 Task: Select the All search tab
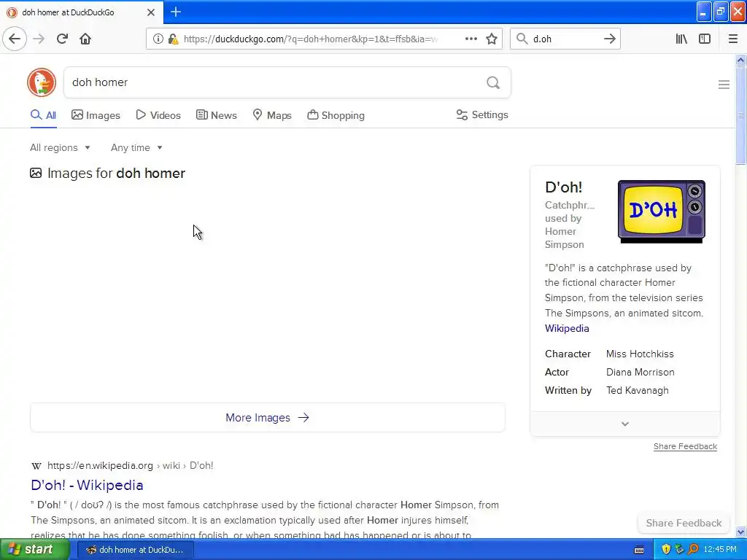[x=43, y=115]
